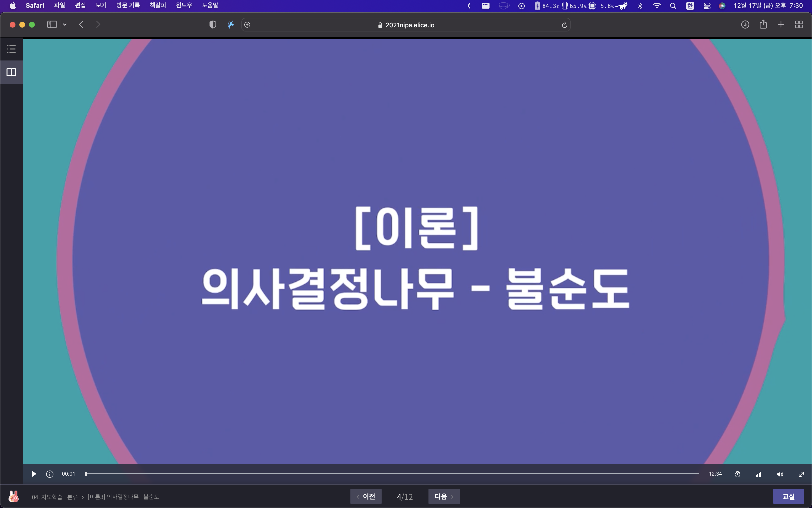Open privacy report shield icon
The image size is (812, 508).
pyautogui.click(x=213, y=24)
